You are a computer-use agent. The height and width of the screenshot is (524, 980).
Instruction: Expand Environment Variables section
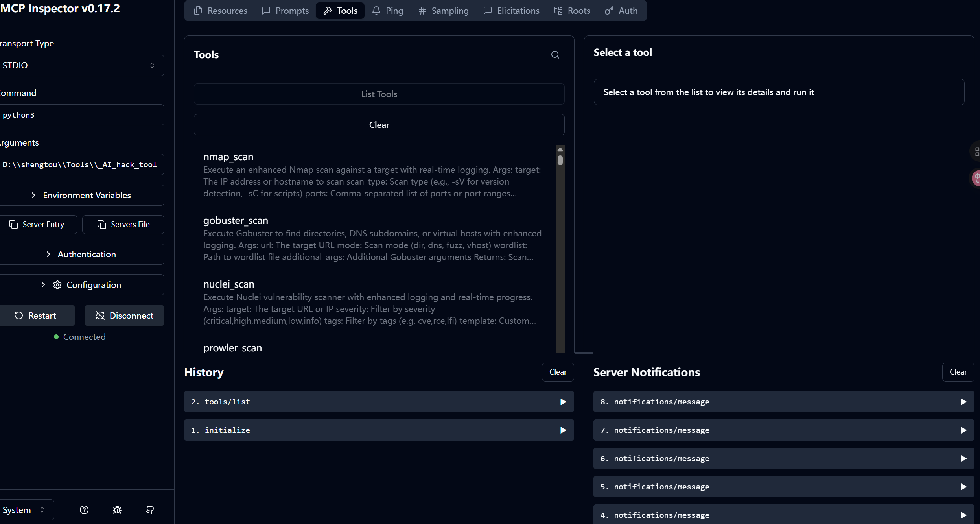tap(81, 195)
